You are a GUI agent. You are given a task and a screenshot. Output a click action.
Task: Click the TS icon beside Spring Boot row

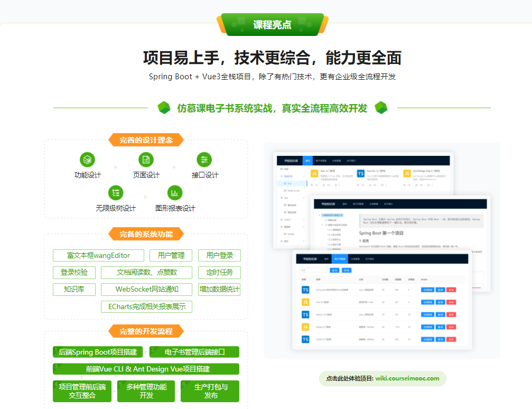click(305, 290)
